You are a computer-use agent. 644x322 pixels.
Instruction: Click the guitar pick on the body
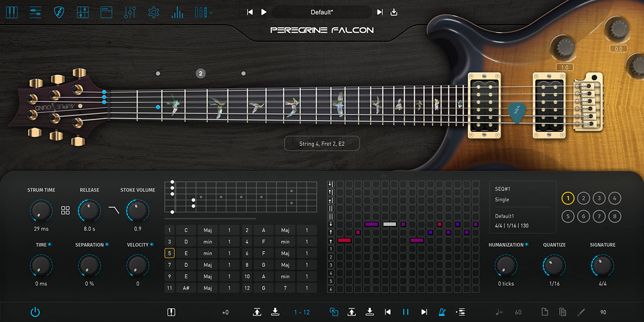pyautogui.click(x=516, y=112)
